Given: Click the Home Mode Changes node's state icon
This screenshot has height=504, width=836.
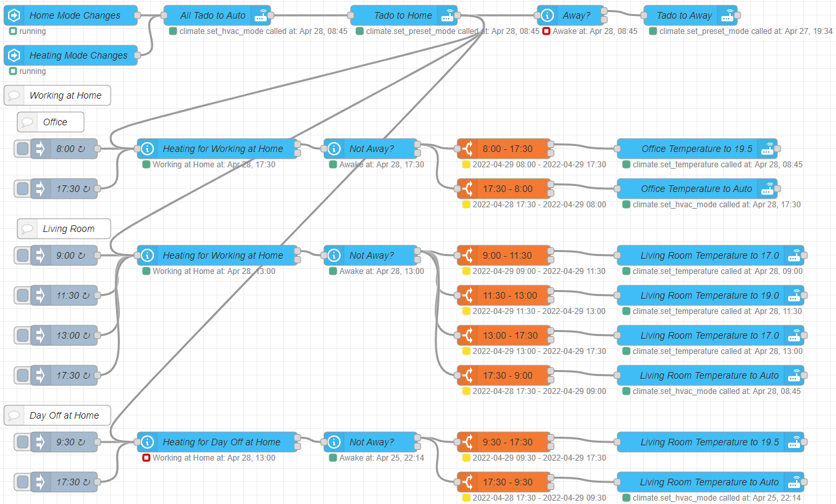Looking at the screenshot, I should 14,15.
